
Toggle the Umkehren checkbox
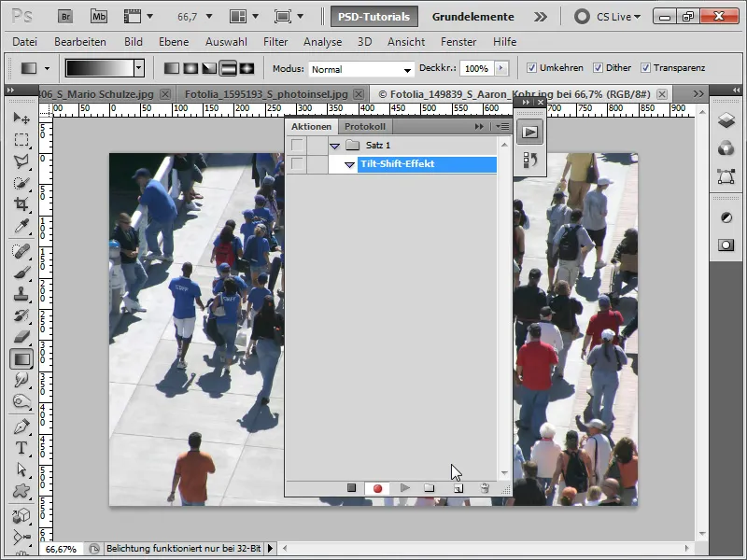(531, 67)
